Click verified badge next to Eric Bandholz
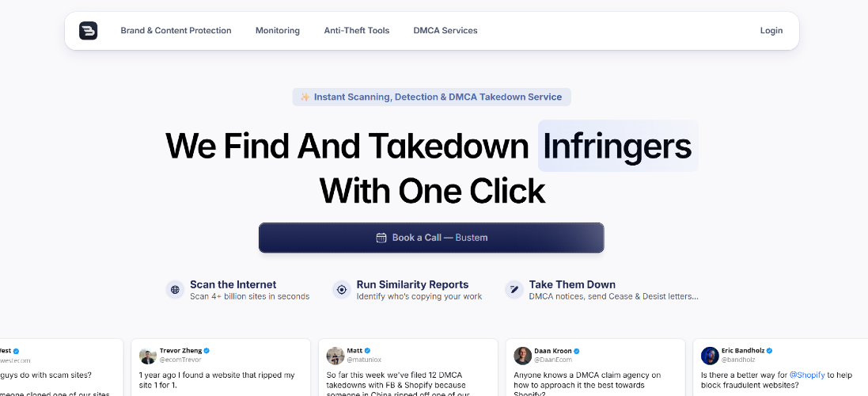Screen dimensions: 868x396 (769, 351)
